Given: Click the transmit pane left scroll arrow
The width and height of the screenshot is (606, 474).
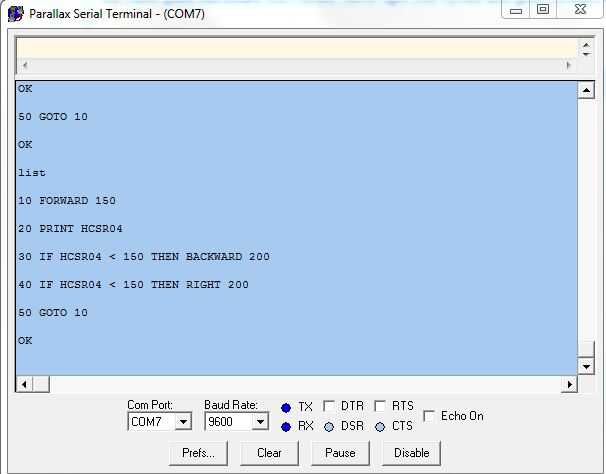Looking at the screenshot, I should 25,65.
